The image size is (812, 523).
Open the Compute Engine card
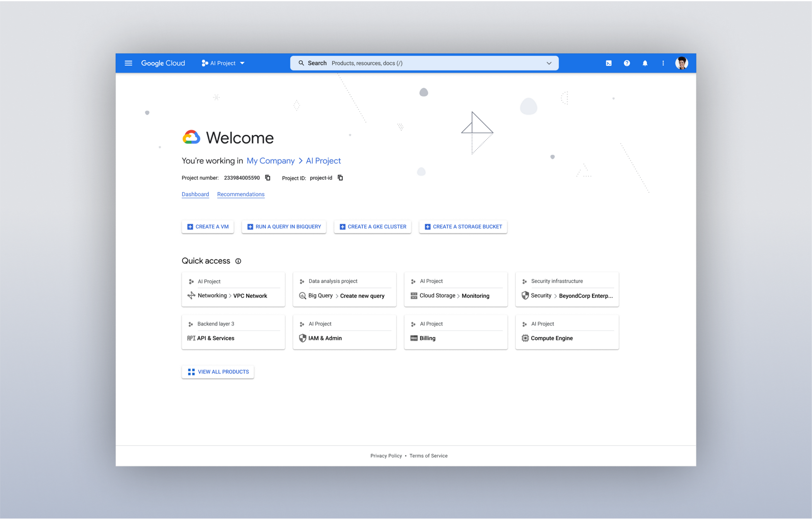point(567,332)
